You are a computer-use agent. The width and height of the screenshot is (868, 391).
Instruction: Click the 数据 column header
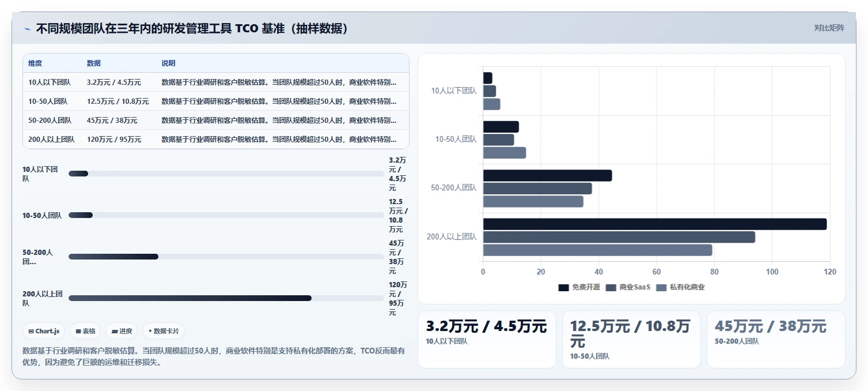click(x=94, y=63)
